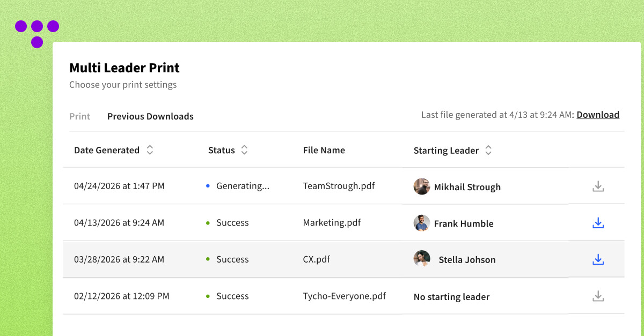
Task: Open the Previous Downloads tab
Action: pyautogui.click(x=150, y=116)
